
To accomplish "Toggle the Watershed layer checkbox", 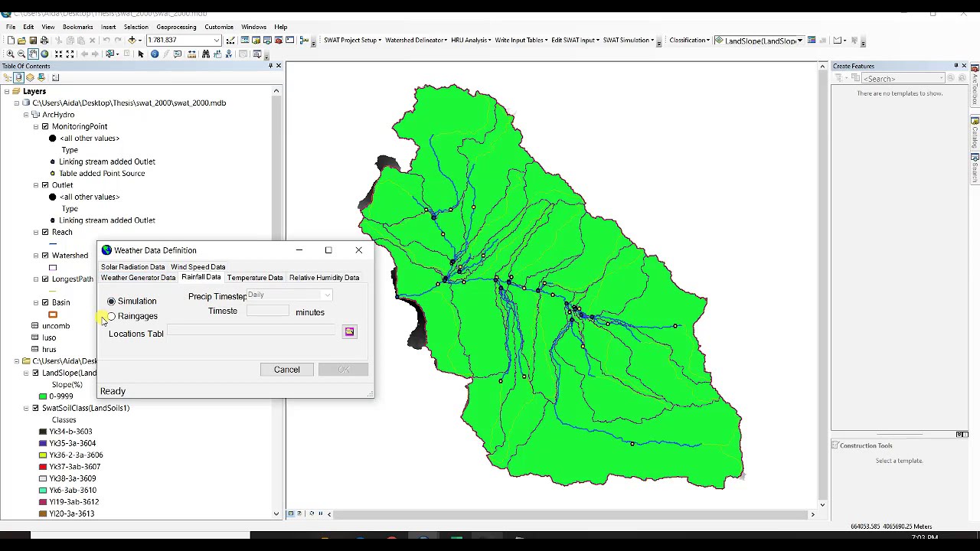I will tap(45, 256).
